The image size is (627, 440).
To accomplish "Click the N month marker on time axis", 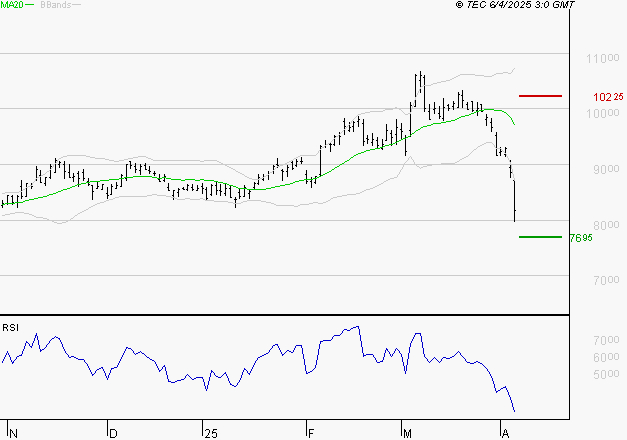I will coord(13,433).
